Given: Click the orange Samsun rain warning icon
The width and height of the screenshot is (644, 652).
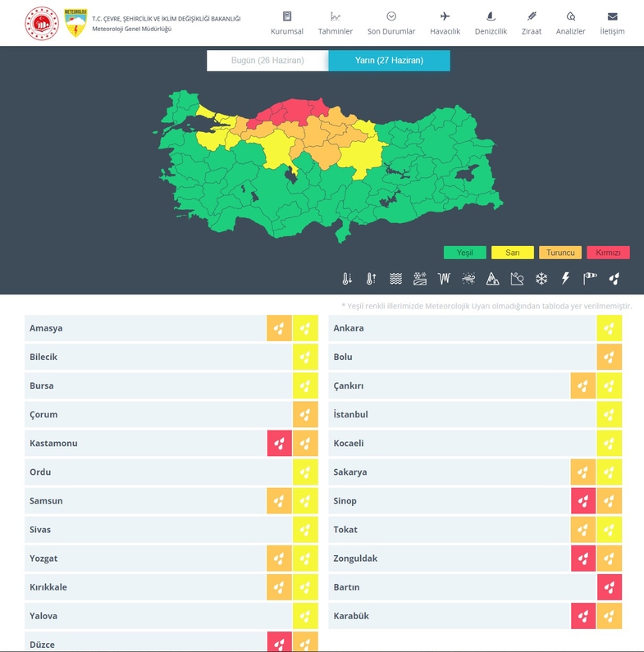Looking at the screenshot, I should [x=279, y=500].
